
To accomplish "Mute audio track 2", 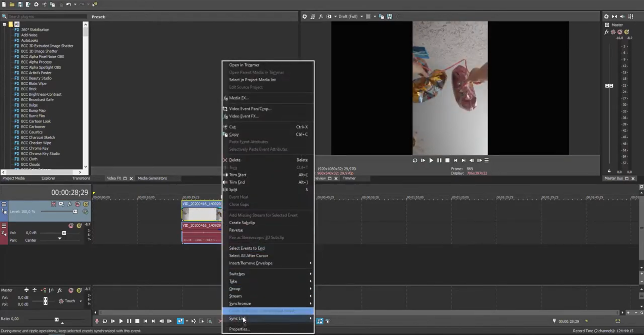I will click(x=71, y=226).
